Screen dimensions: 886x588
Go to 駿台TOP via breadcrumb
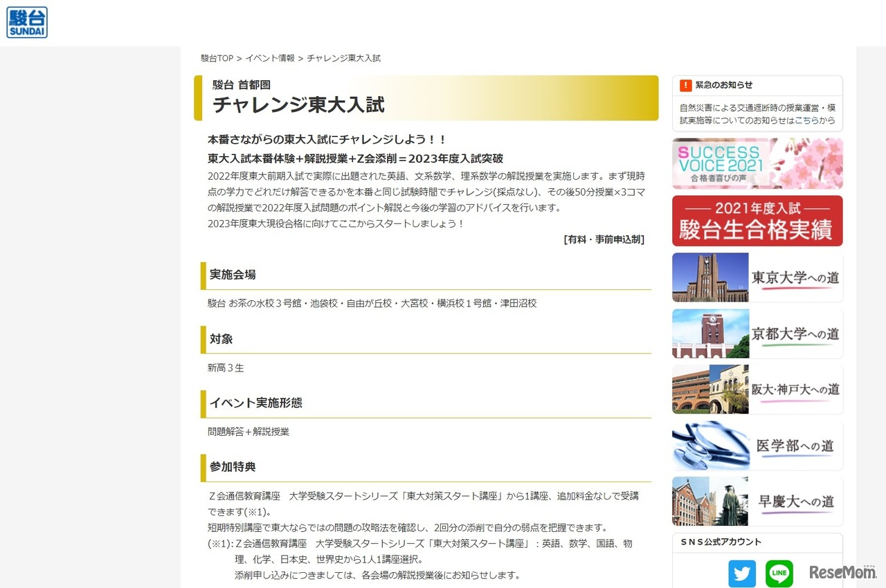[x=216, y=58]
